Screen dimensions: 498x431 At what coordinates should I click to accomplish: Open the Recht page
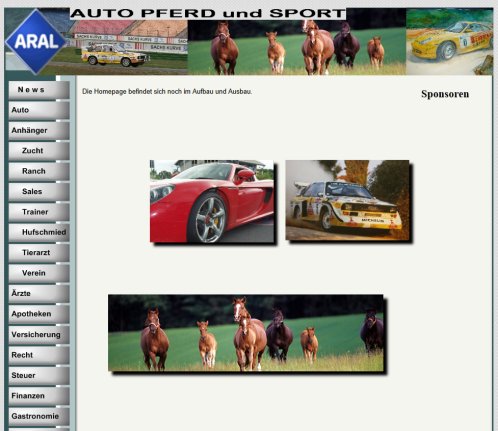[39, 355]
